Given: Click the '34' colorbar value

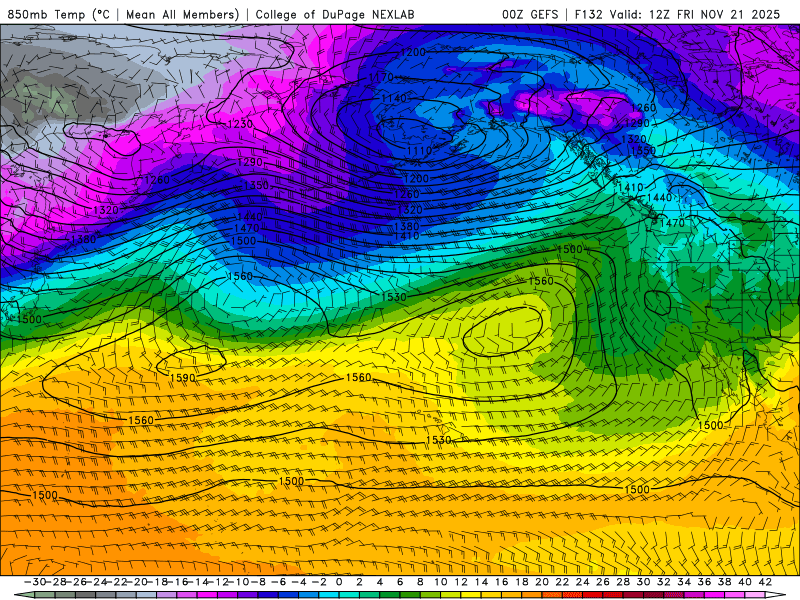Looking at the screenshot, I should (x=684, y=582).
